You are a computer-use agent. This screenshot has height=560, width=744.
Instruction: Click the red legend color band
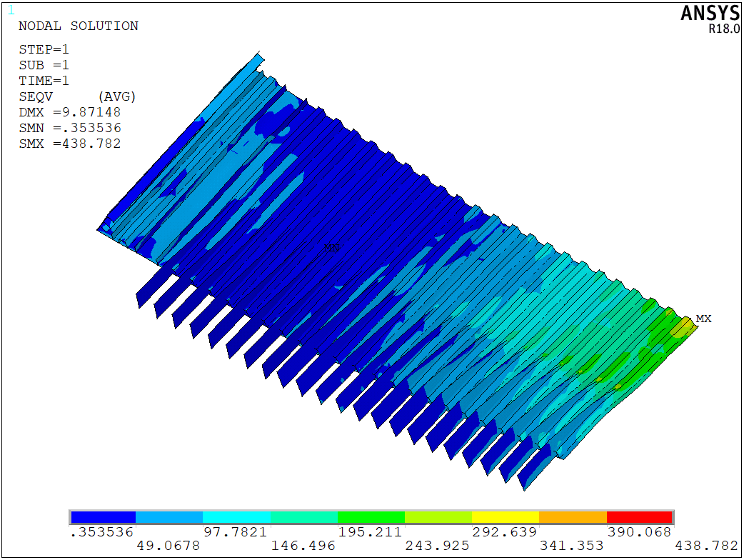coord(640,517)
